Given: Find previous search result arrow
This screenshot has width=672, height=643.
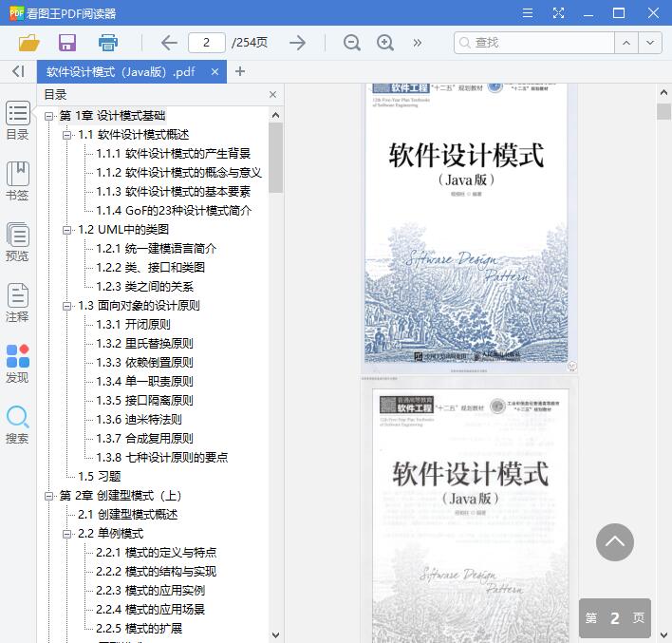Looking at the screenshot, I should pos(626,43).
